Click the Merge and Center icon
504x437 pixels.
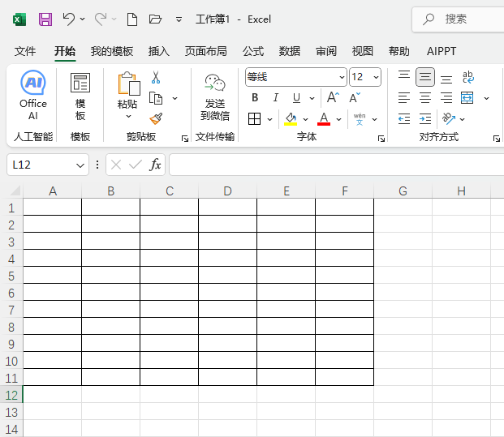pyautogui.click(x=467, y=97)
